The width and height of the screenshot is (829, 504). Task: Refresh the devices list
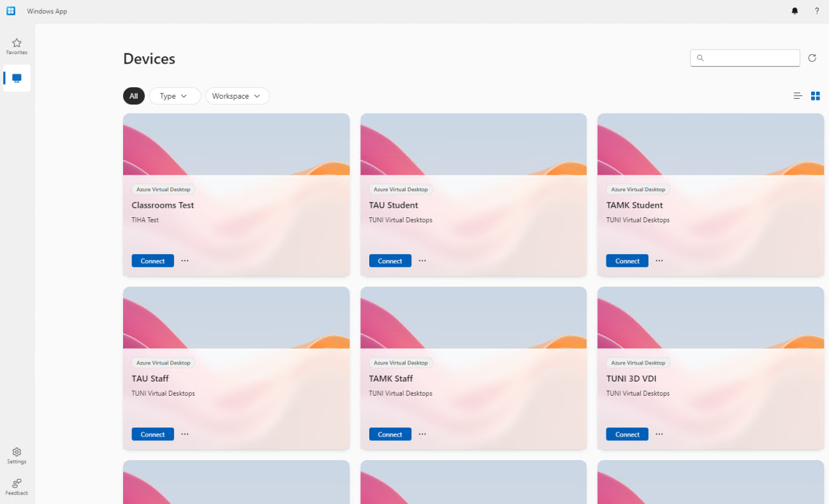pos(812,58)
